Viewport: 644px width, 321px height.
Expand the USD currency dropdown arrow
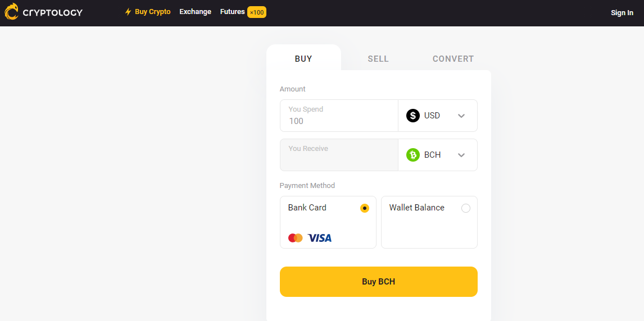coord(461,116)
